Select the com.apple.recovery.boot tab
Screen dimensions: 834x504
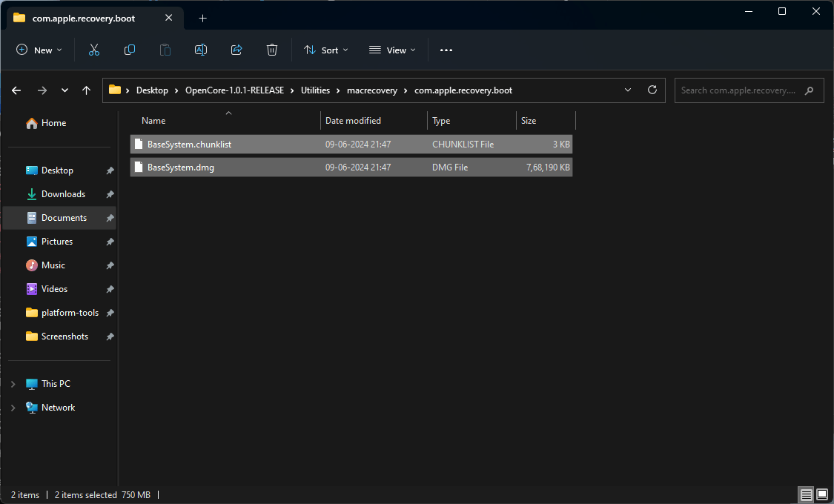coord(94,18)
